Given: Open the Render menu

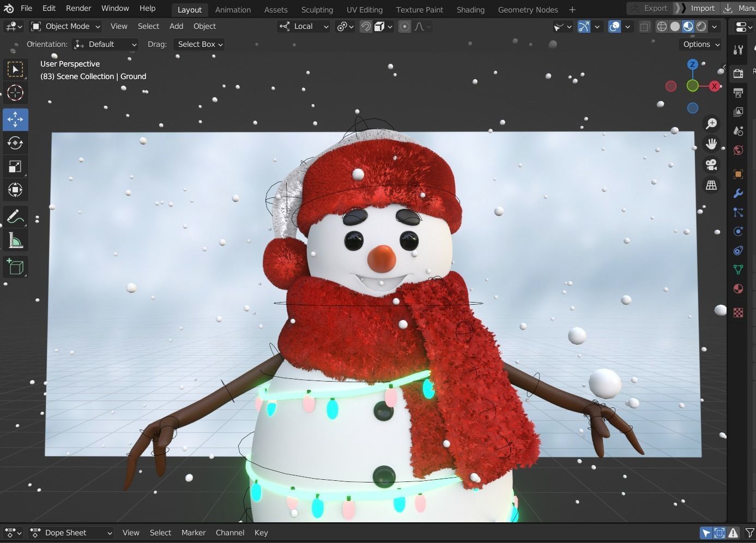Looking at the screenshot, I should coord(78,8).
